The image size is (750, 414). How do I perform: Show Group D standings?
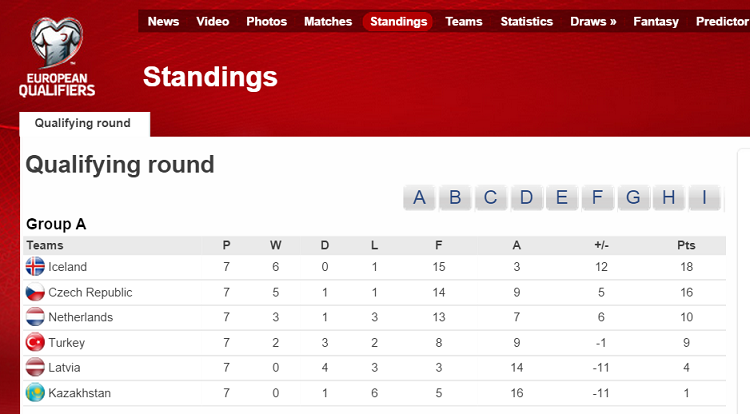click(x=526, y=197)
